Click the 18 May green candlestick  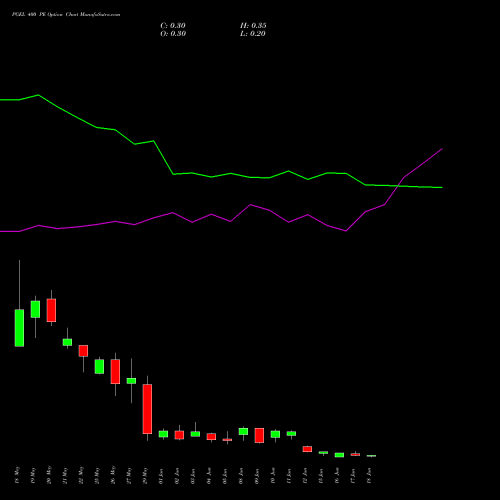(x=19, y=328)
